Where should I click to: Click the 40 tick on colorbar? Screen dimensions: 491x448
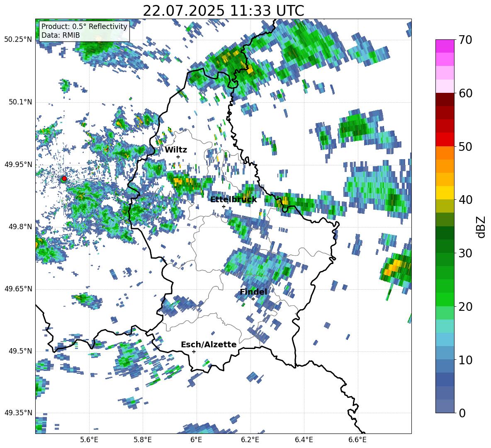pos(466,200)
